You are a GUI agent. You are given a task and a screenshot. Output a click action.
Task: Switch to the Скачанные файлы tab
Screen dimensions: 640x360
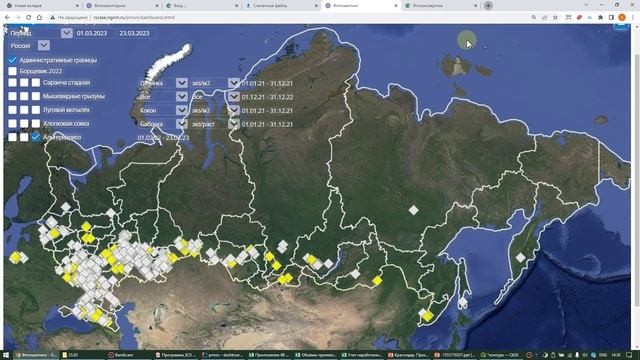[281, 6]
